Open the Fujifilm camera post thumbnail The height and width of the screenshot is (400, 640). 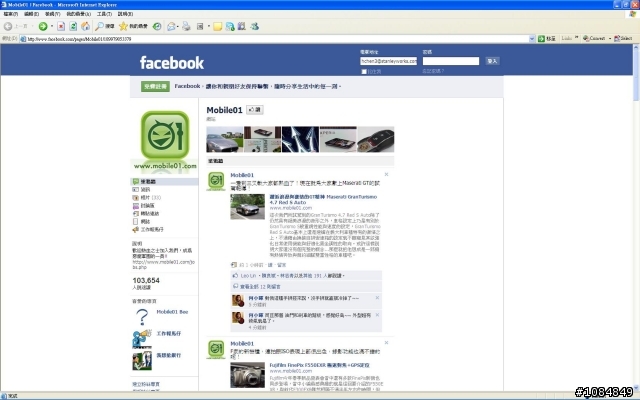point(247,375)
